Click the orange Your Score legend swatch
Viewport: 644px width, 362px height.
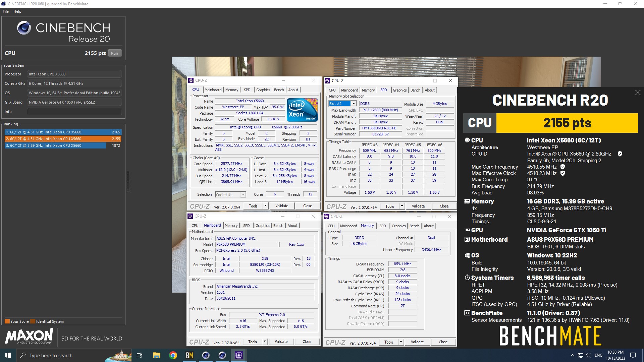(x=7, y=321)
